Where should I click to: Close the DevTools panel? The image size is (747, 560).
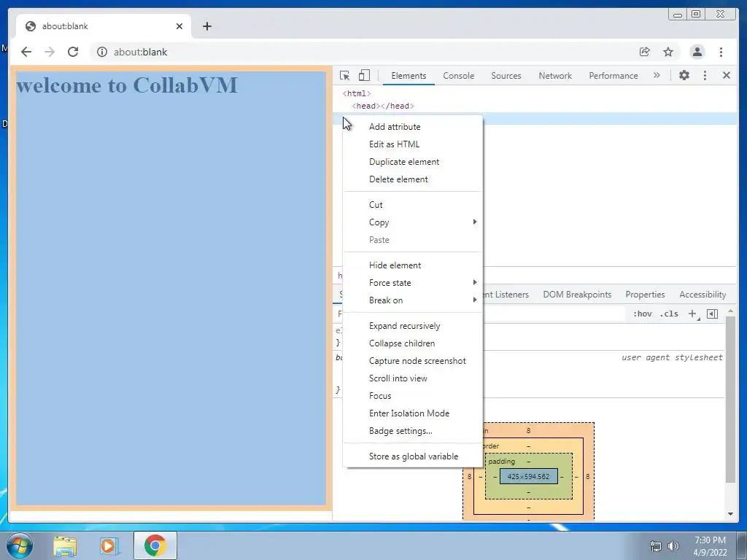pos(727,75)
